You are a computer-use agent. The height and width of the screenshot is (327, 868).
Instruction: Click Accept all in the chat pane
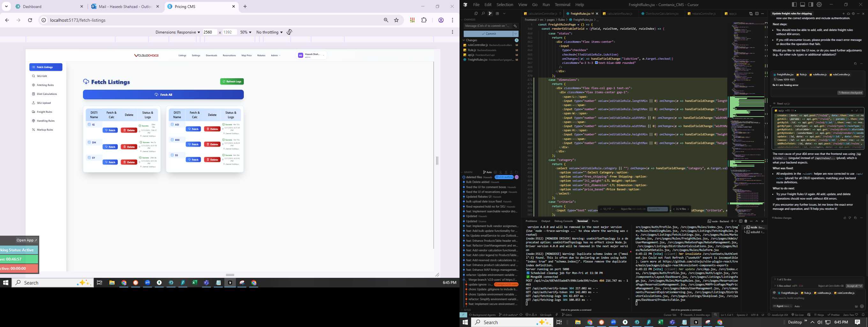[854, 286]
